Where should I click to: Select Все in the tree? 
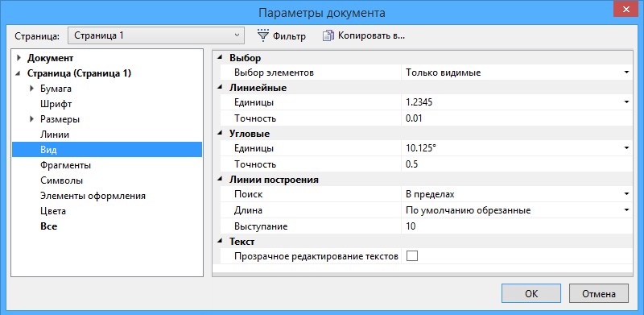pyautogui.click(x=48, y=226)
